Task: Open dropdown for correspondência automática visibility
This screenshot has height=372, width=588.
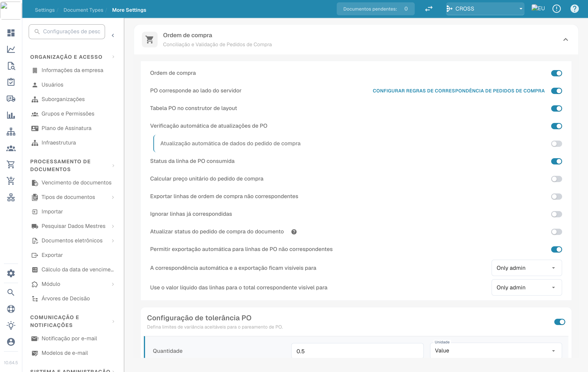Action: coord(527,268)
